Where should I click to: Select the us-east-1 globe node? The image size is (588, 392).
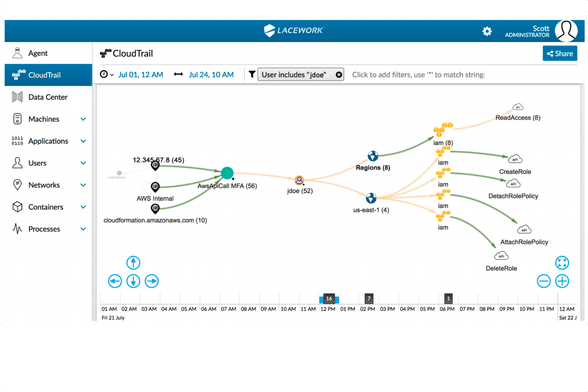pos(371,198)
